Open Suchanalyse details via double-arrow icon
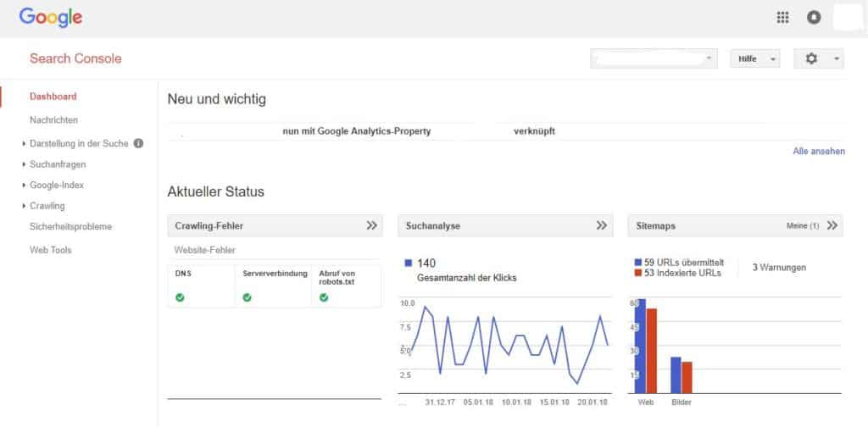Viewport: 868px width, 438px height. 601,225
